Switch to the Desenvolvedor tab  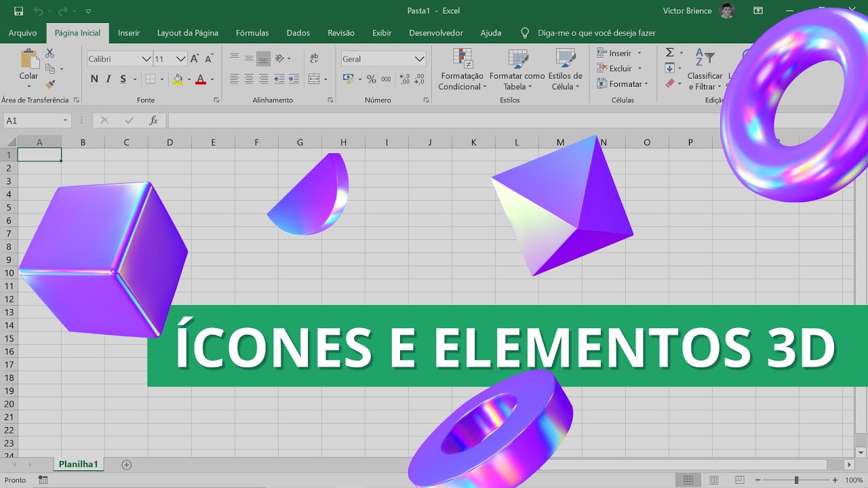coord(436,33)
